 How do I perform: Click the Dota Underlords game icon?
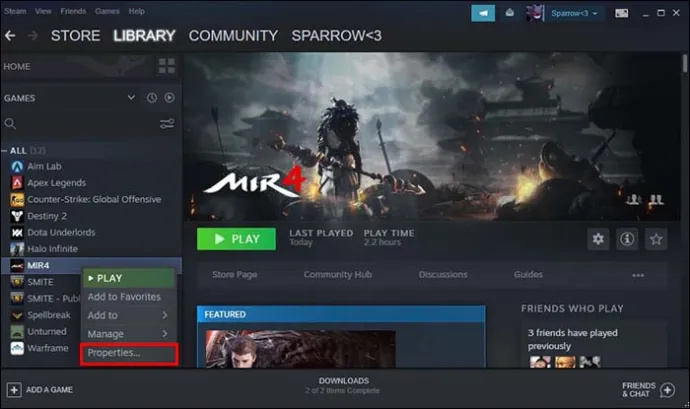[x=17, y=232]
